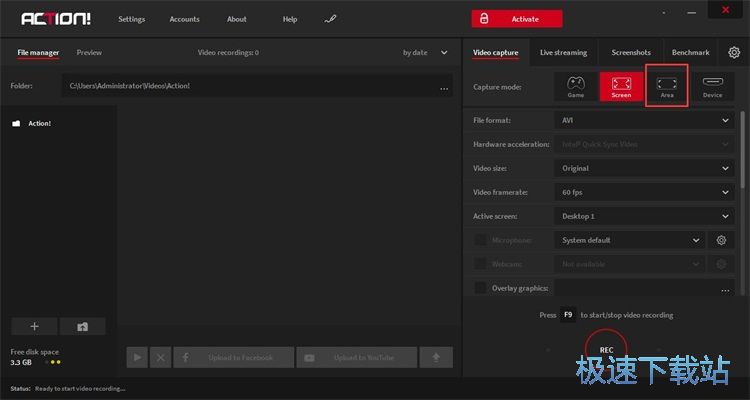Select Game capture mode
The height and width of the screenshot is (400, 750).
(x=575, y=87)
